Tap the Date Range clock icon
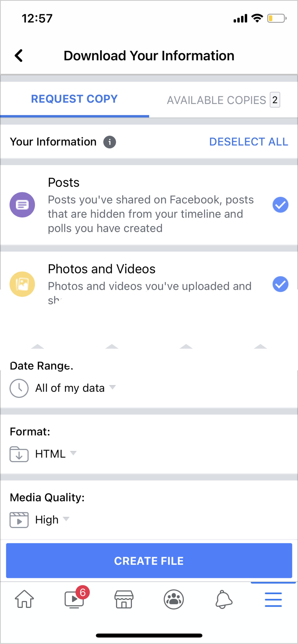The width and height of the screenshot is (298, 644). point(19,388)
